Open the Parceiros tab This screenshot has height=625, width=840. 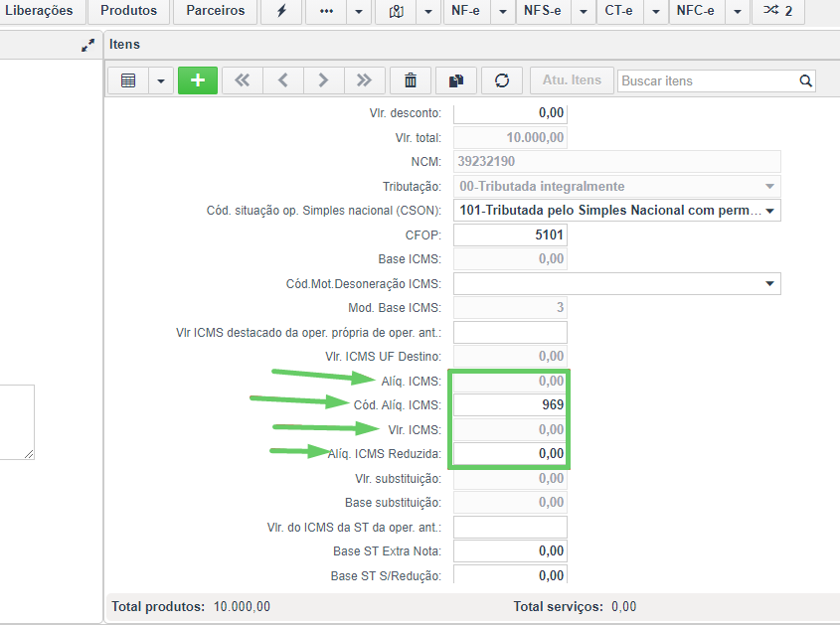216,11
